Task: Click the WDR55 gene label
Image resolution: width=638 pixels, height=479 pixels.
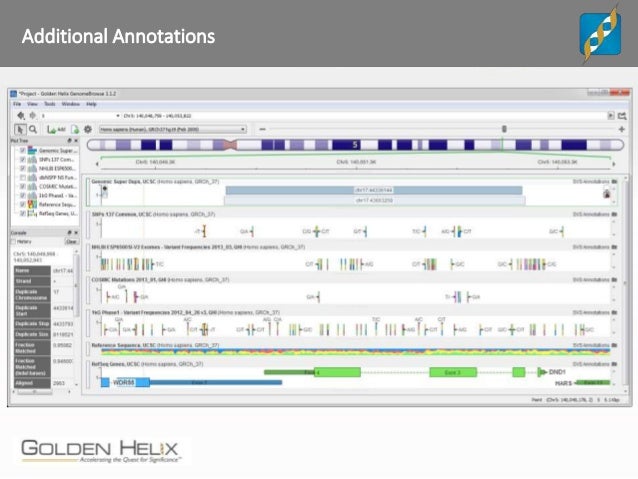Action: [124, 383]
